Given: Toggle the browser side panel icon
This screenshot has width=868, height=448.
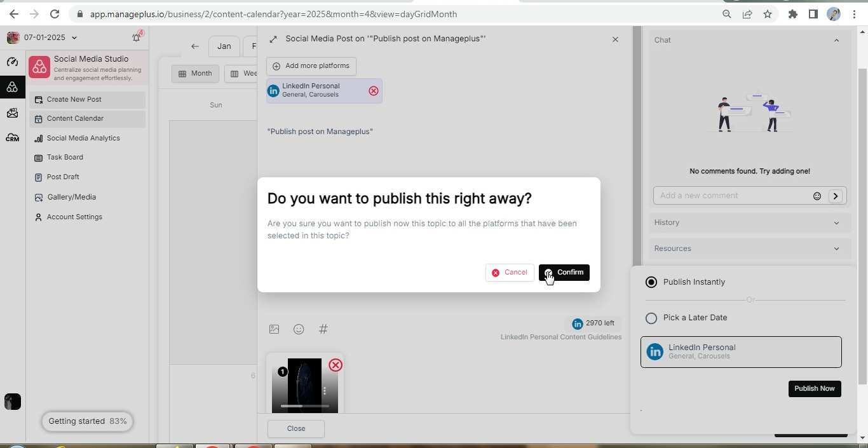Looking at the screenshot, I should (x=813, y=14).
